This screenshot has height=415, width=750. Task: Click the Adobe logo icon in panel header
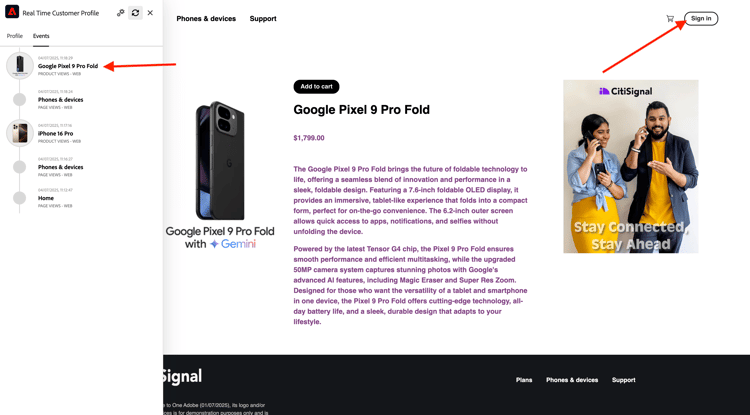click(x=12, y=12)
